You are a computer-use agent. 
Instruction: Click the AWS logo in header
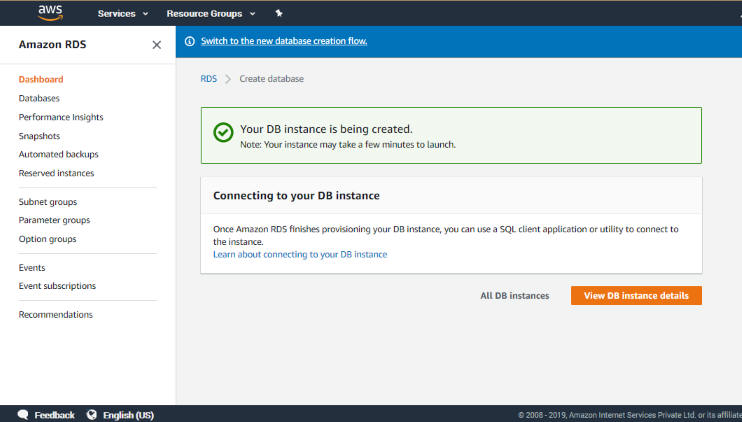pos(50,12)
